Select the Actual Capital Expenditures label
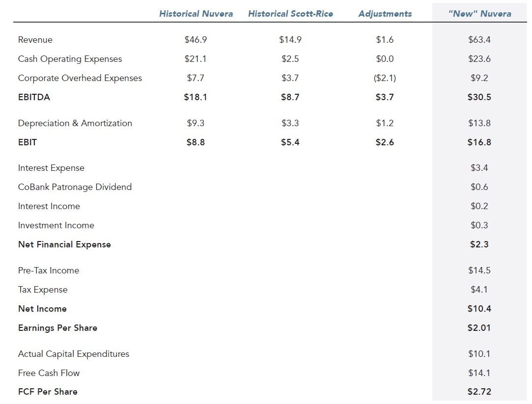Image resolution: width=532 pixels, height=404 pixels. tap(74, 354)
